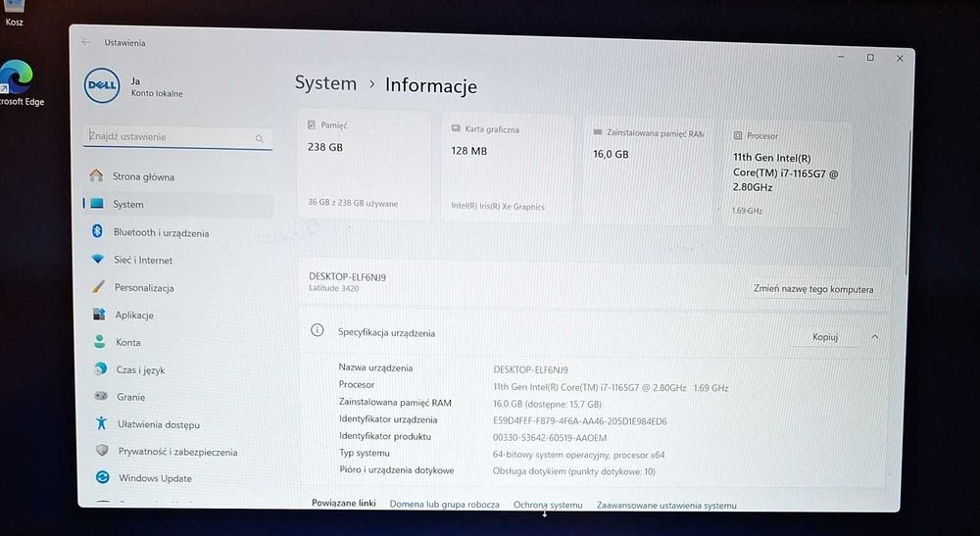Click the search magnifier icon
This screenshot has height=536, width=980.
[259, 139]
